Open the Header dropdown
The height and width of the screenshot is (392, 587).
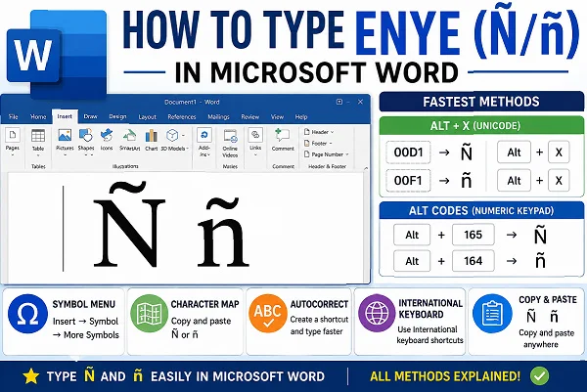[x=319, y=132]
